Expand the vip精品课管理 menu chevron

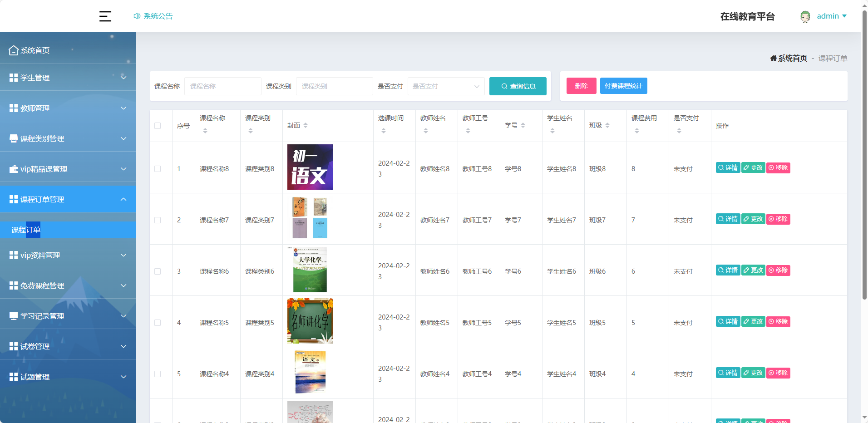123,169
